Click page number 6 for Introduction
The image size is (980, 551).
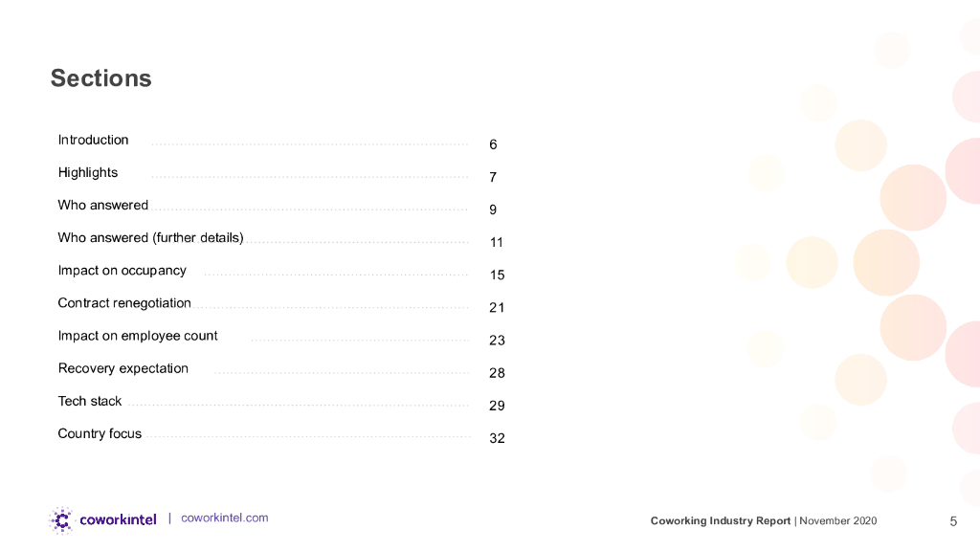point(493,144)
